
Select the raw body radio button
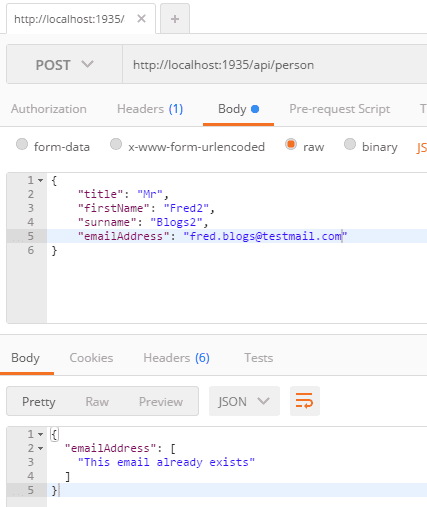coord(291,144)
